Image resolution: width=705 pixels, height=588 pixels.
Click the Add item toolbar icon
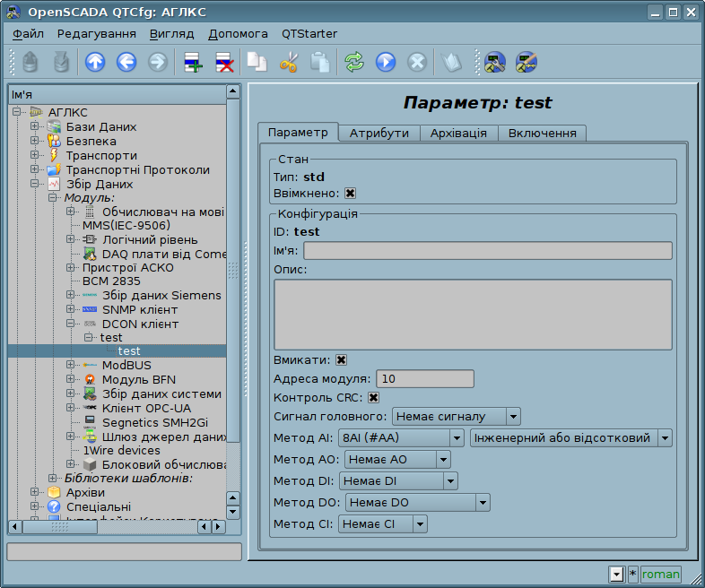tap(193, 62)
